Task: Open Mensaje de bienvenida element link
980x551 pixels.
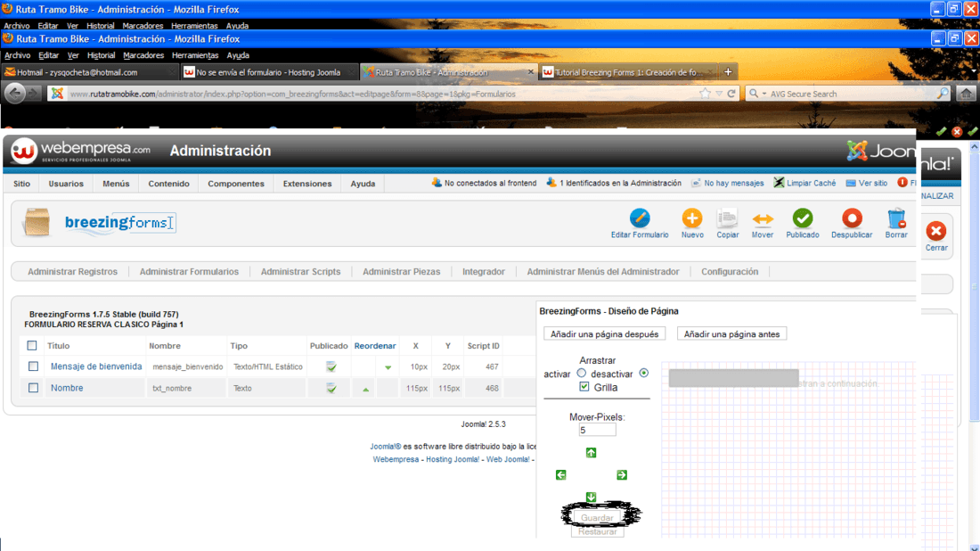Action: click(96, 366)
